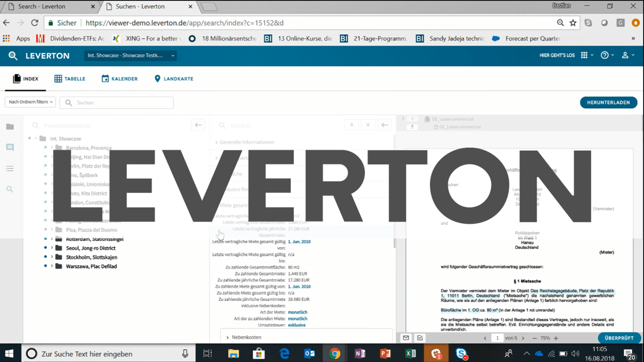644x362 pixels.
Task: Click the HERUNTERLADEN button
Action: (x=608, y=102)
